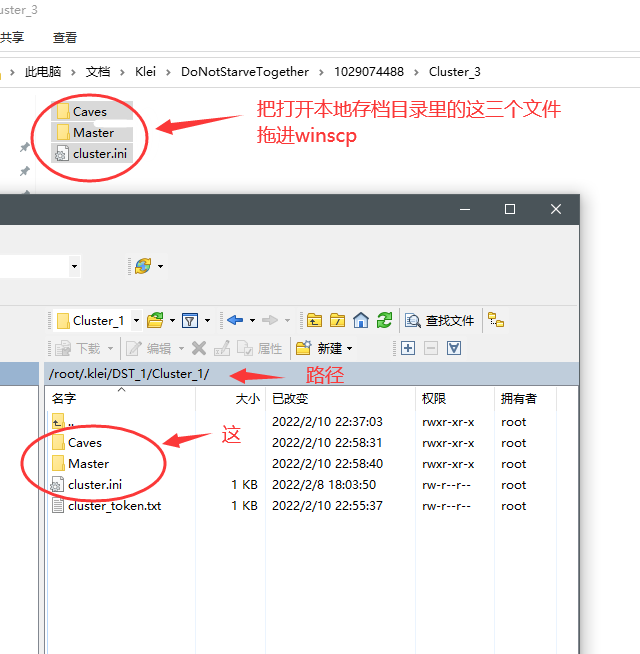Image resolution: width=640 pixels, height=654 pixels.
Task: Select cluster.ini file in Explorer
Action: [92, 153]
